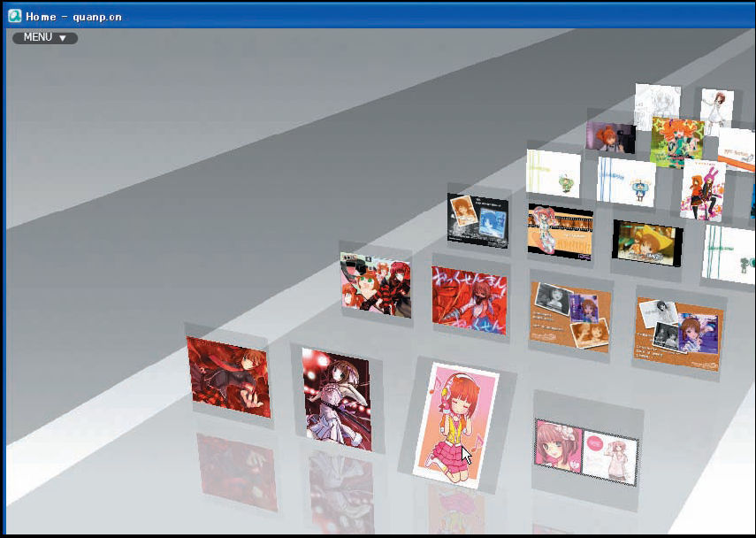Open the MENU dropdown
The height and width of the screenshot is (538, 756).
click(45, 38)
